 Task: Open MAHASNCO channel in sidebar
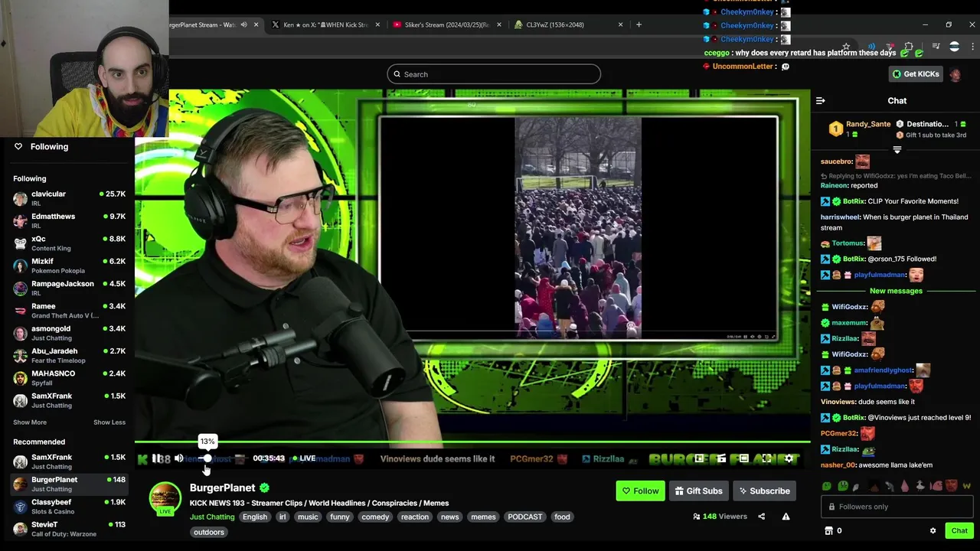[69, 378]
